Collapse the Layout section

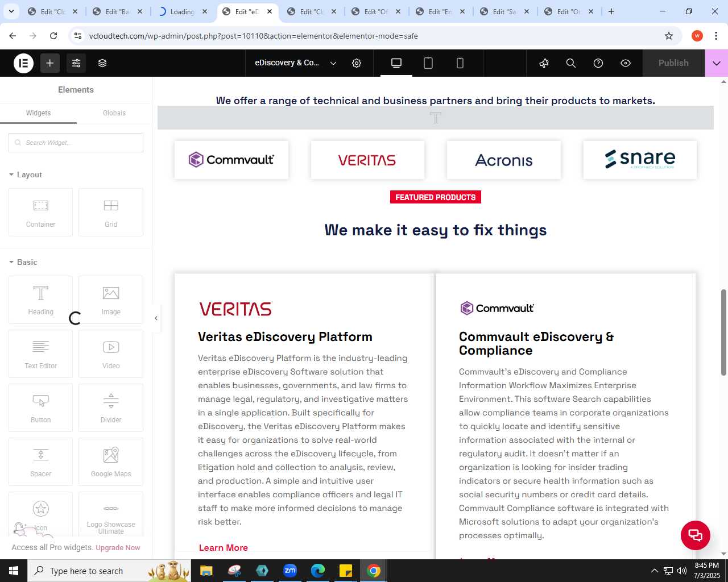pos(26,174)
